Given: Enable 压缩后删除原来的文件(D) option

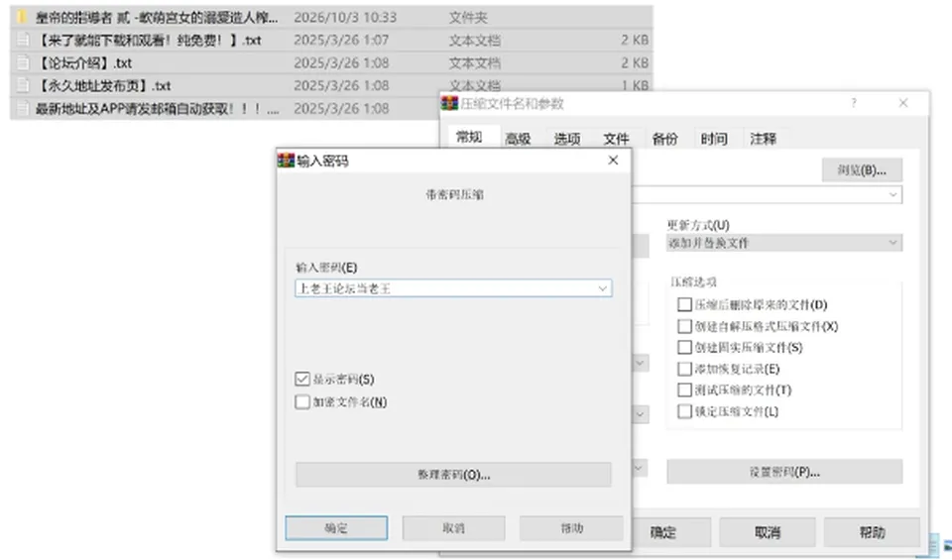Looking at the screenshot, I should 684,304.
